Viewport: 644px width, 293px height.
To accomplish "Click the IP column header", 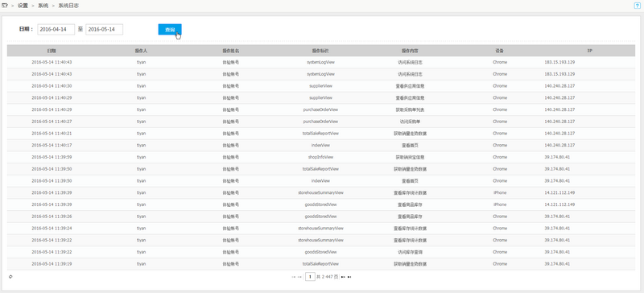I will pyautogui.click(x=589, y=51).
